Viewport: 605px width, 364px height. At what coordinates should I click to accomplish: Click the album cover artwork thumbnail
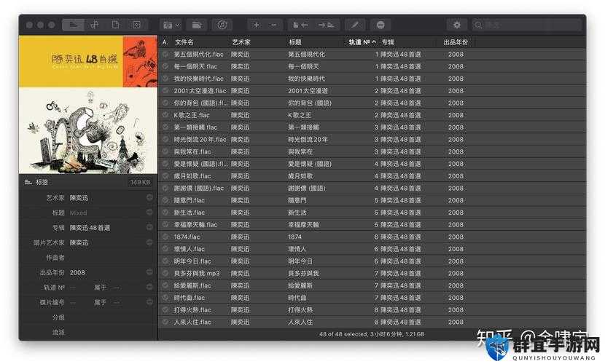click(x=88, y=105)
